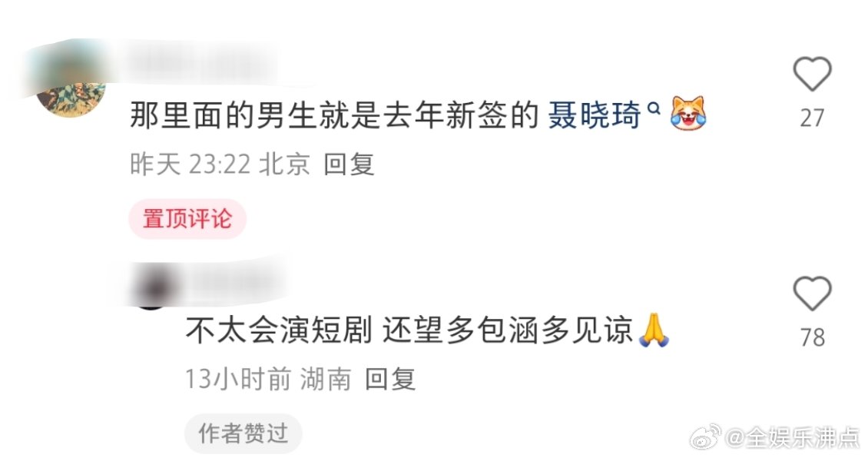
Task: Tap the heart on the 不太会演短剧 comment
Action: pos(812,293)
